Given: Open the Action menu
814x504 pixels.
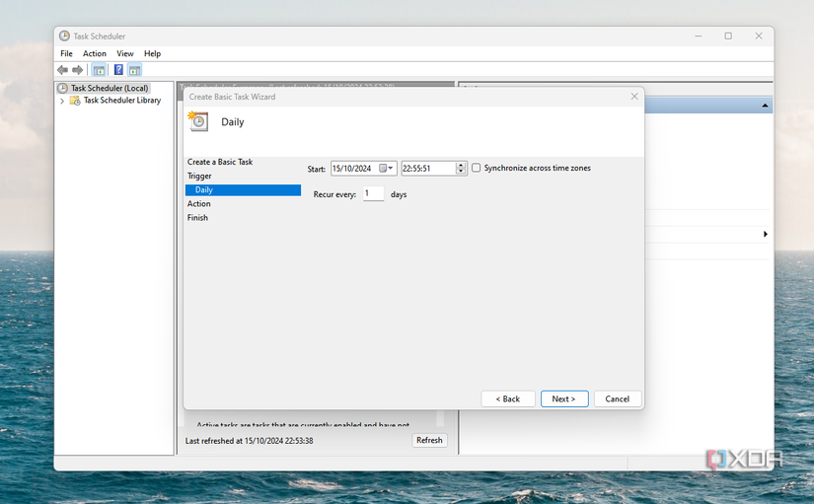Looking at the screenshot, I should [x=95, y=53].
